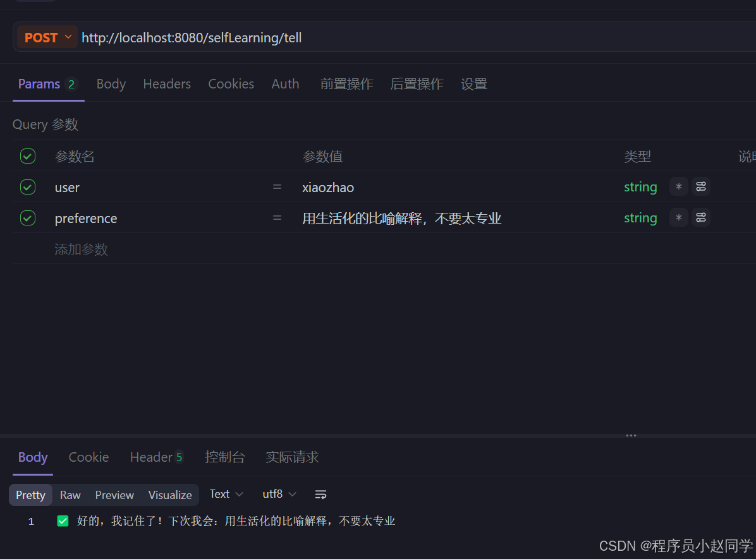Switch to the Headers tab

point(166,83)
